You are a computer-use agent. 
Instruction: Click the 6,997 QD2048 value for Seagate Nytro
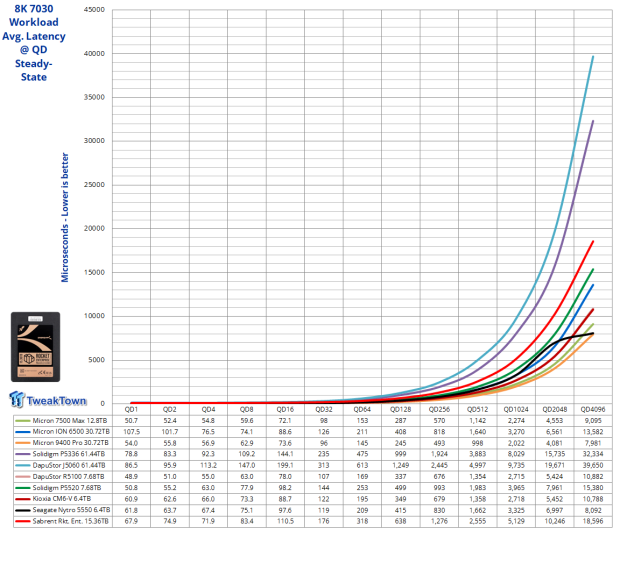[x=555, y=510]
